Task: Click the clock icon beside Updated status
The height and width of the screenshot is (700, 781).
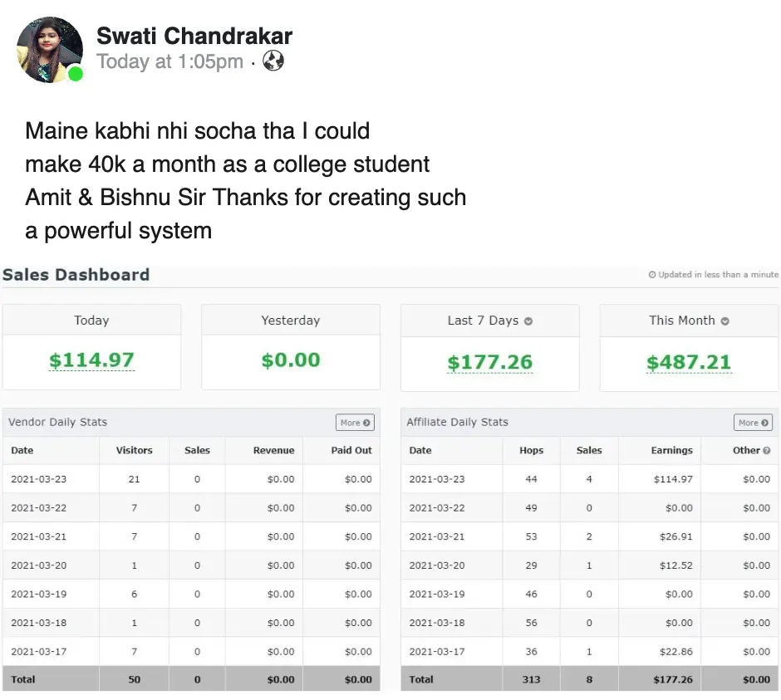Action: point(652,275)
